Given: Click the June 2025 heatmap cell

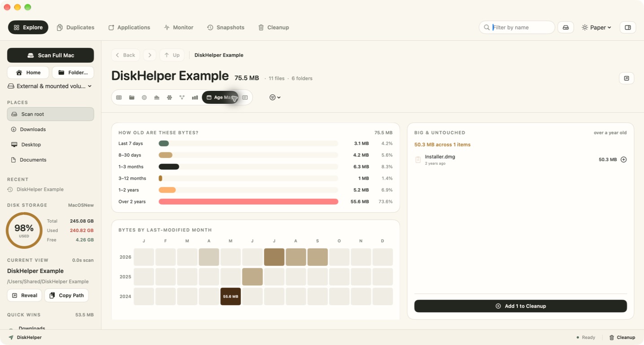Looking at the screenshot, I should click(252, 277).
